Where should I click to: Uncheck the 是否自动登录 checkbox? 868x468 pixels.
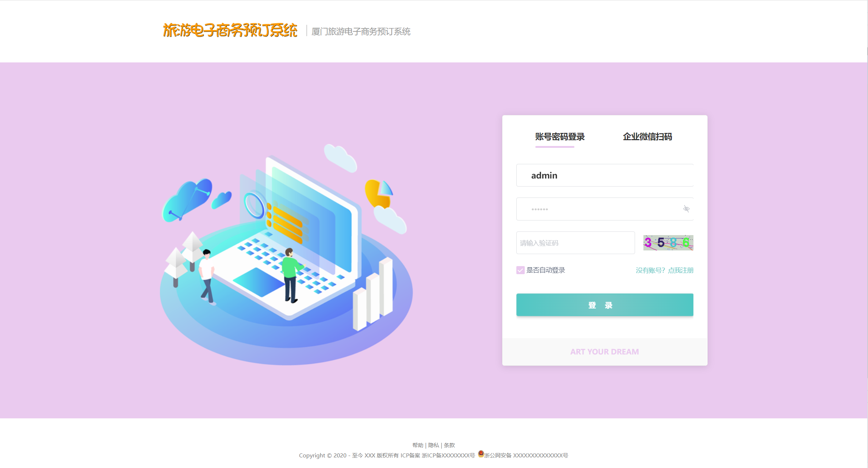click(x=520, y=270)
